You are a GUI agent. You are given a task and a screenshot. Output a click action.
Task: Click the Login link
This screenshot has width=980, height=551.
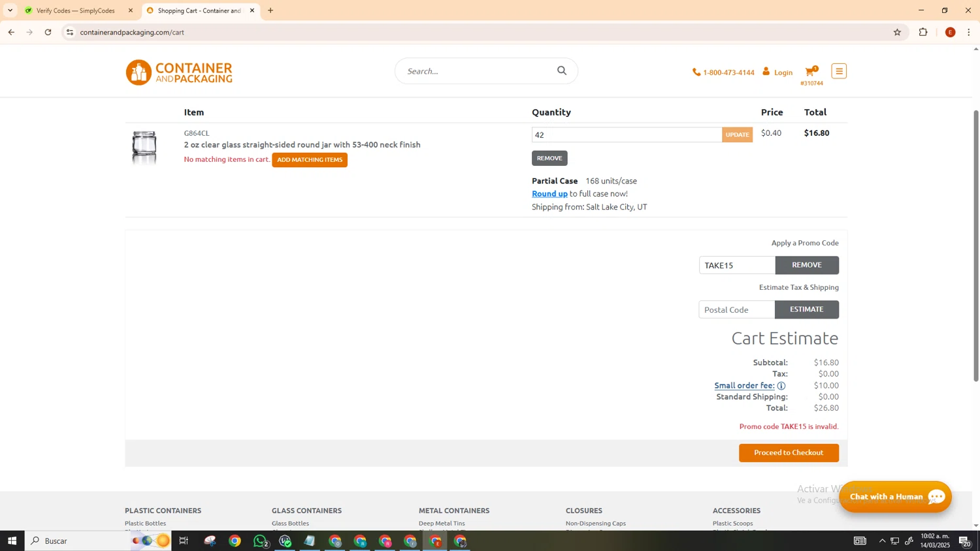coord(783,72)
